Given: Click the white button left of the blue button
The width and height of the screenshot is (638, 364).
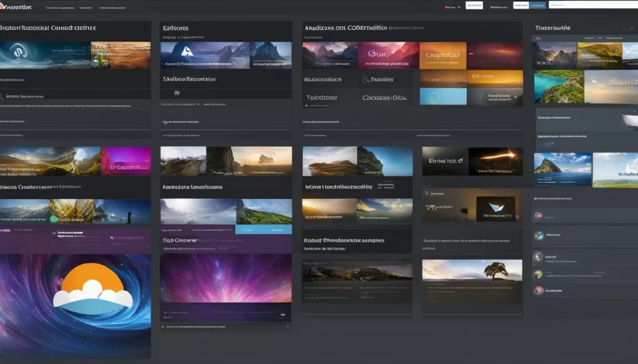Looking at the screenshot, I should point(520,6).
